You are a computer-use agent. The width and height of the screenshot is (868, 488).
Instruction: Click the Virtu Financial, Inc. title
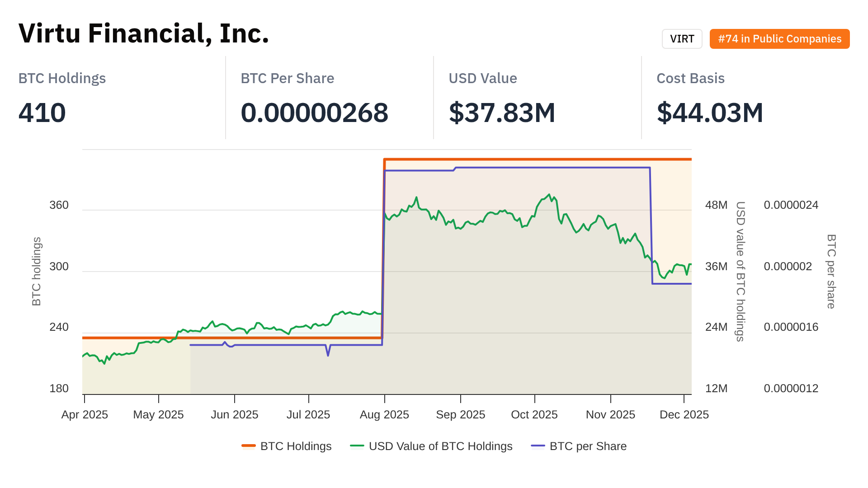pos(144,33)
